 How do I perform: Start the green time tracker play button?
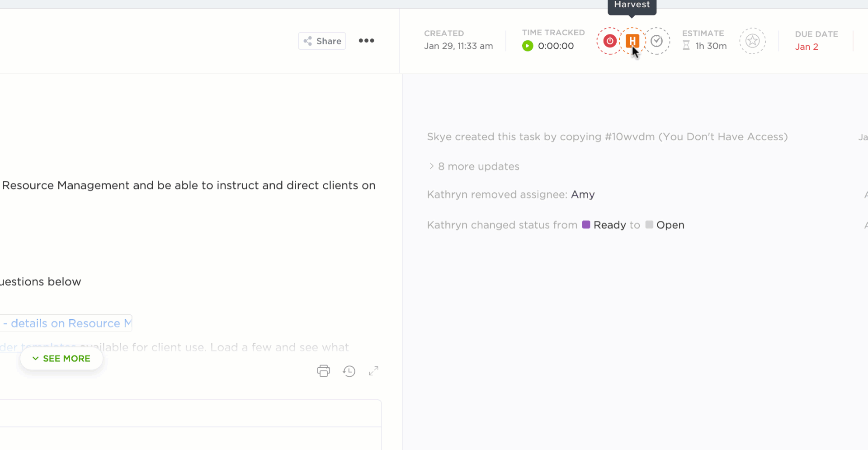click(x=528, y=46)
